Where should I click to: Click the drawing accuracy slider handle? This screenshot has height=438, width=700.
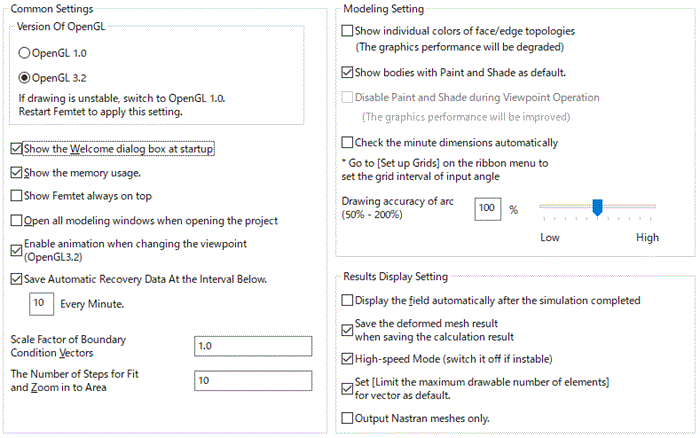(597, 207)
